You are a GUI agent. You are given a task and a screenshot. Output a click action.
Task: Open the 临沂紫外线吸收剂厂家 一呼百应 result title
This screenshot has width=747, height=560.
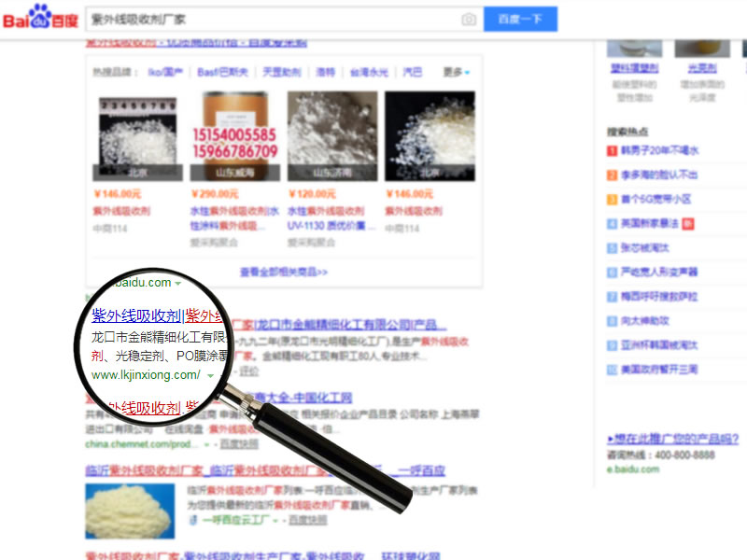coord(265,470)
